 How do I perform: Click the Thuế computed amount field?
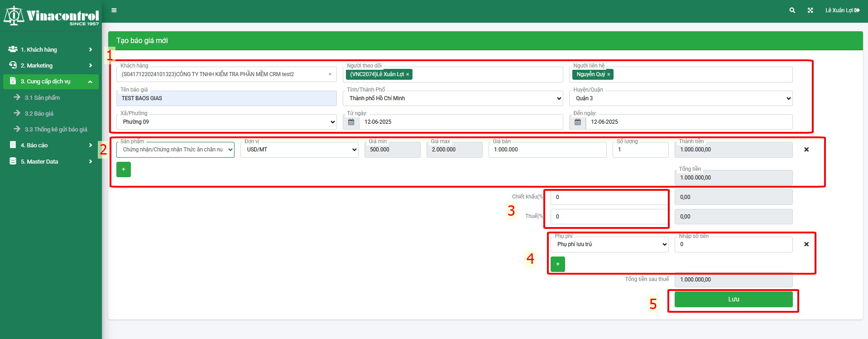point(734,217)
